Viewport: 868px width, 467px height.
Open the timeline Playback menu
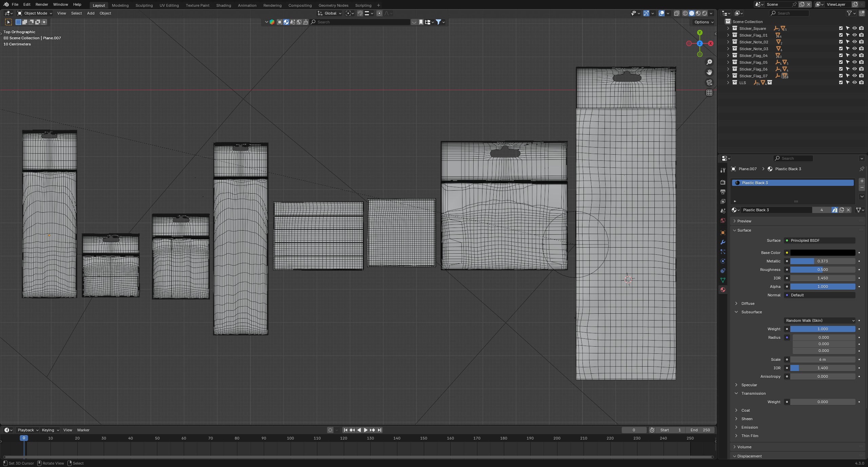pyautogui.click(x=28, y=430)
